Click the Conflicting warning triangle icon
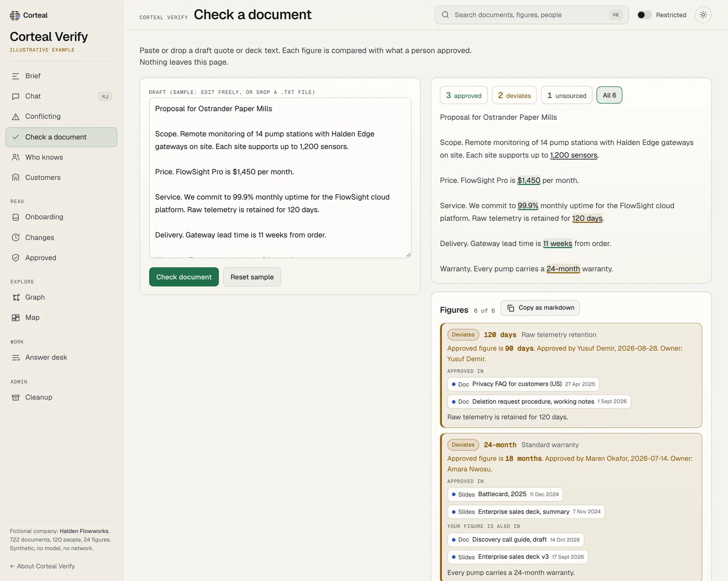Screen dimensions: 728x581 (15, 117)
